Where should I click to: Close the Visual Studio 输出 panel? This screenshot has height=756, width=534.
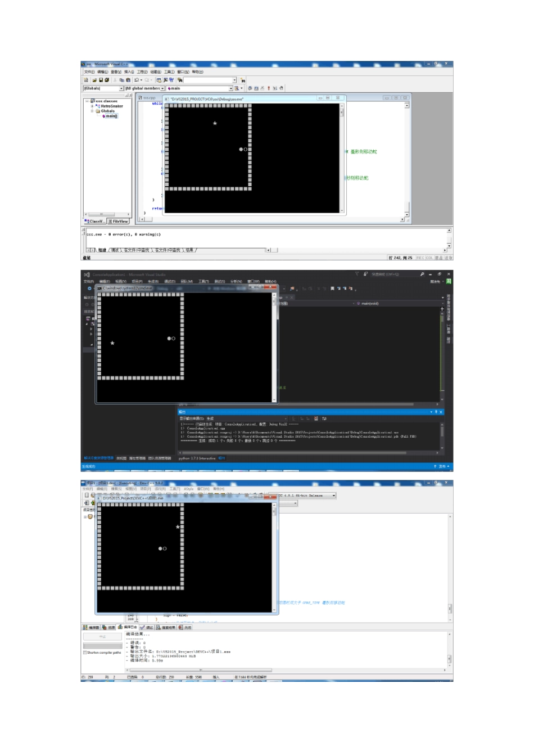441,412
